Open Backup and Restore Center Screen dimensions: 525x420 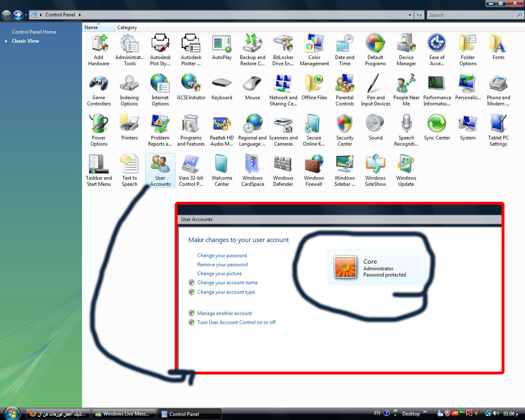click(253, 50)
